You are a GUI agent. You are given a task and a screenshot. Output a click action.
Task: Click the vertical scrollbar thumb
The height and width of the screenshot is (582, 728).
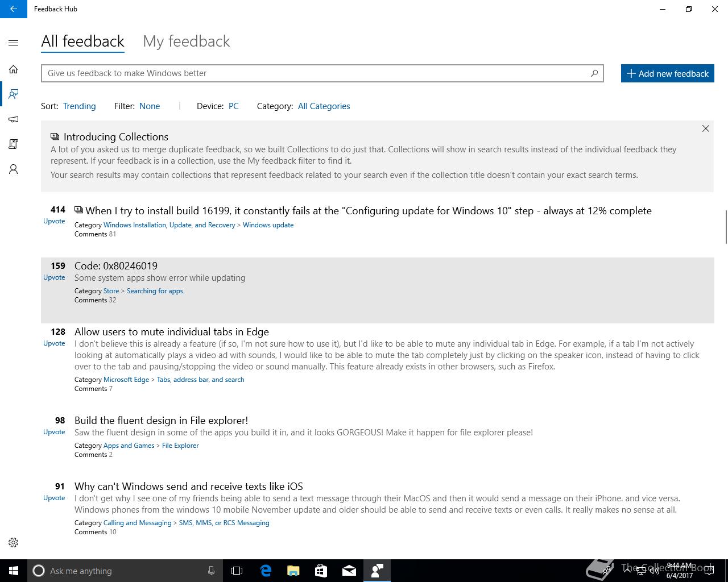[726, 226]
